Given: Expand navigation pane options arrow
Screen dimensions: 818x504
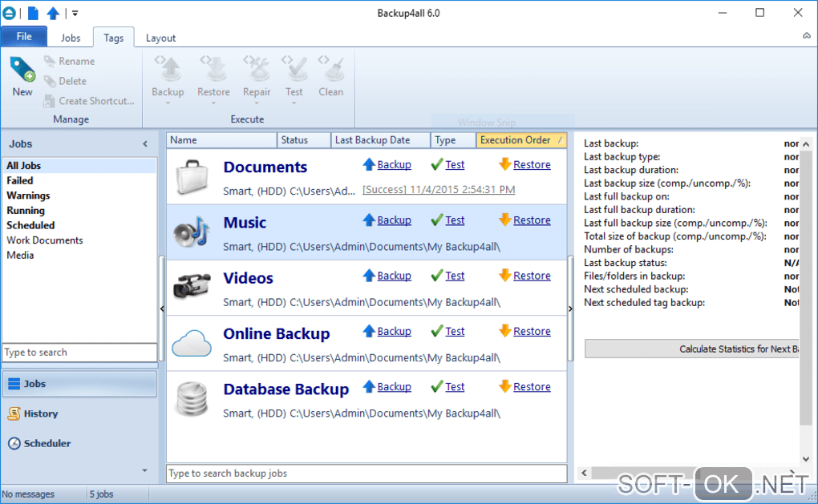Looking at the screenshot, I should [144, 470].
